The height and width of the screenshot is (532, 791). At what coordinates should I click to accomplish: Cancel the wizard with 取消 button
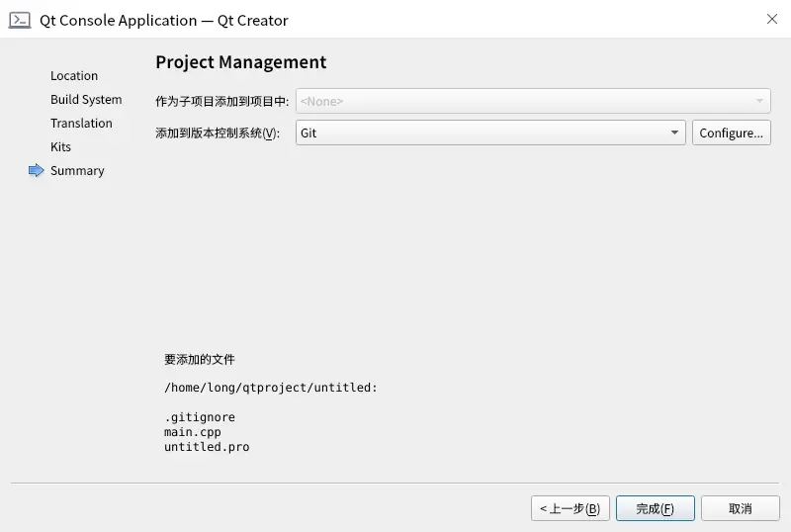click(740, 508)
